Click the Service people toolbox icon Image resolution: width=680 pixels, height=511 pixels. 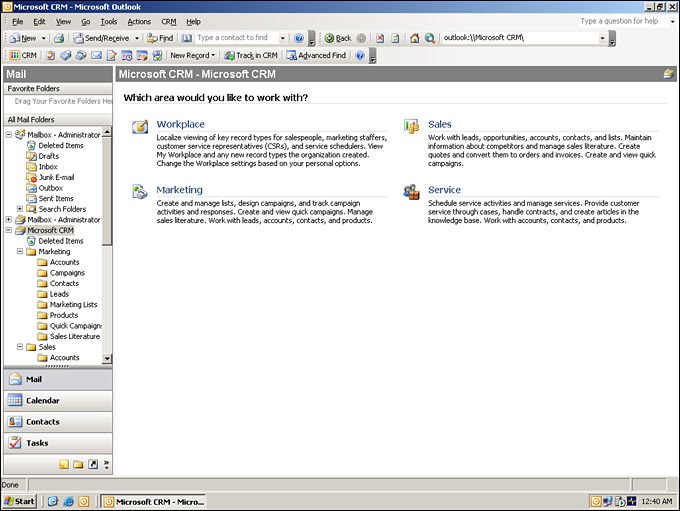411,191
